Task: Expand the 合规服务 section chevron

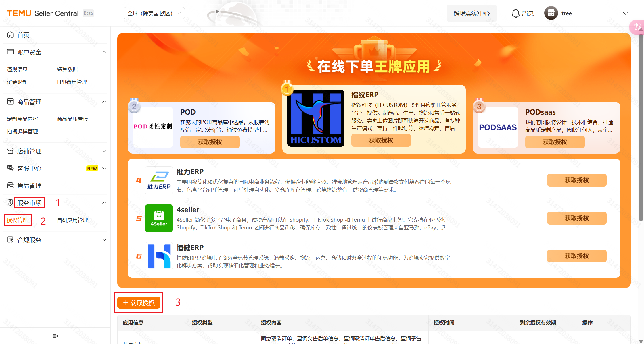Action: 104,240
